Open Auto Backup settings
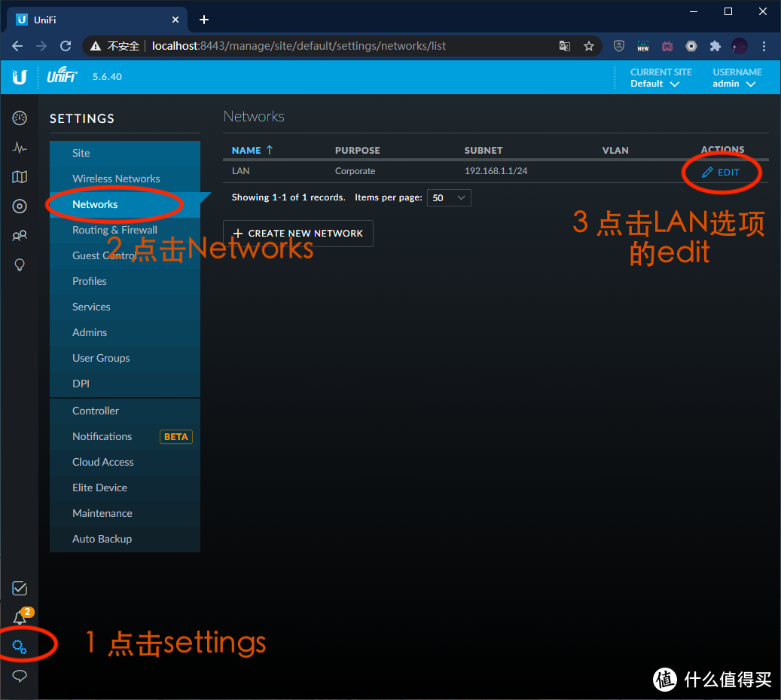 125,539
